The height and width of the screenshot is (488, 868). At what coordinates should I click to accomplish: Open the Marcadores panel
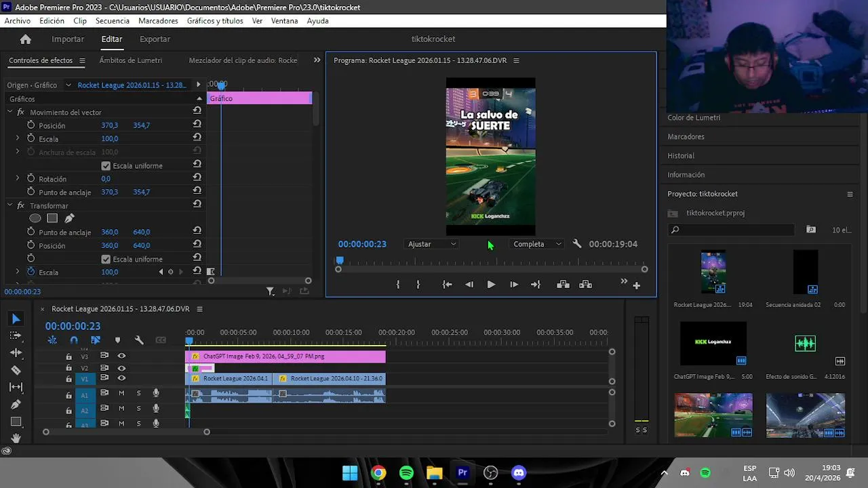coord(686,136)
